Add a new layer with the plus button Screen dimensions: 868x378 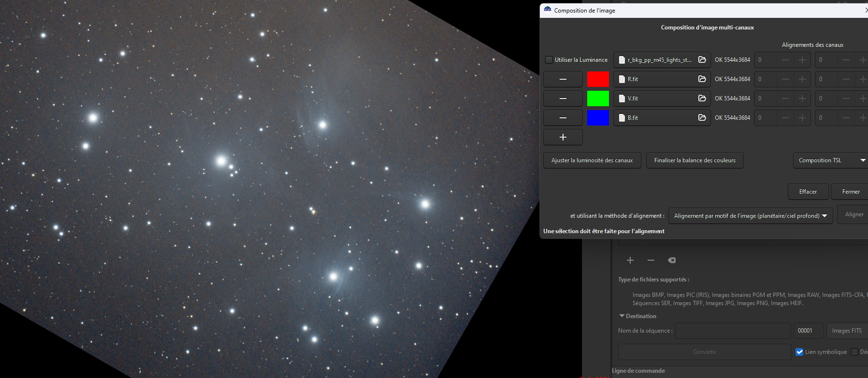[563, 137]
